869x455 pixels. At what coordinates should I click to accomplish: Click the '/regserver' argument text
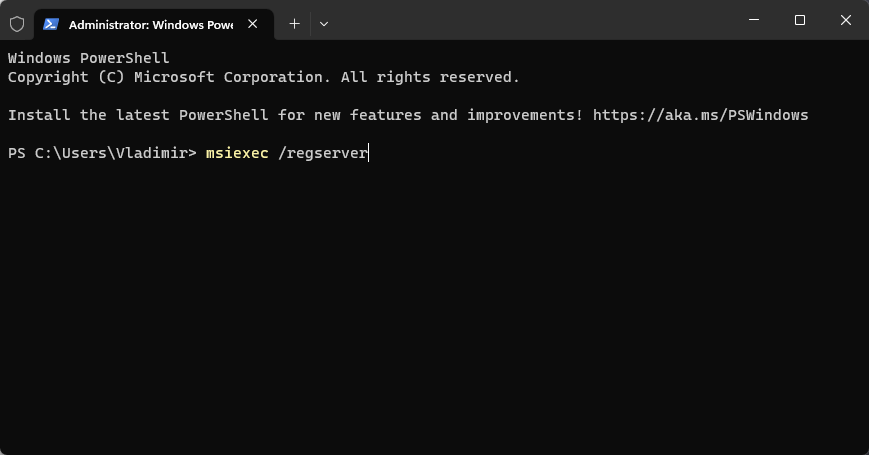[323, 153]
